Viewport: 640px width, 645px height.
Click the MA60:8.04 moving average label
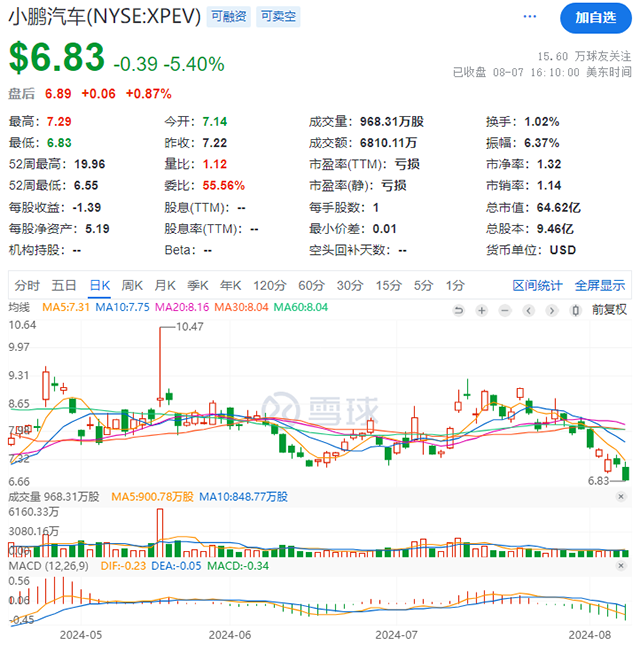click(301, 307)
